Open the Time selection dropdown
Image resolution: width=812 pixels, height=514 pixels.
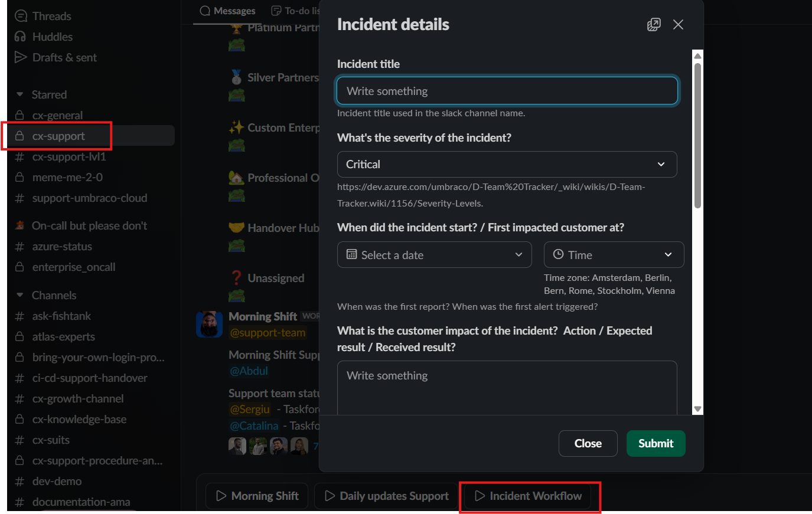coord(613,255)
